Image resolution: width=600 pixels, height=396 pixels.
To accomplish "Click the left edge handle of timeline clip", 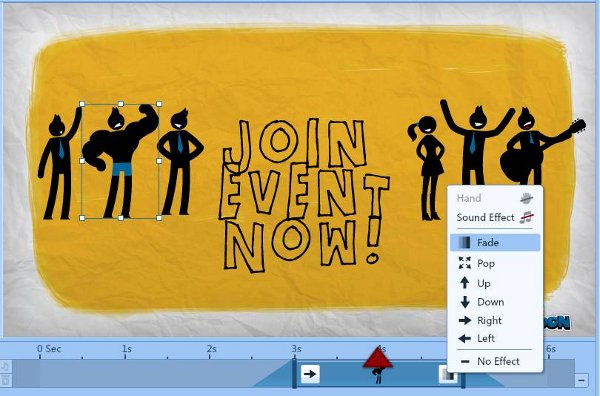I will 294,373.
